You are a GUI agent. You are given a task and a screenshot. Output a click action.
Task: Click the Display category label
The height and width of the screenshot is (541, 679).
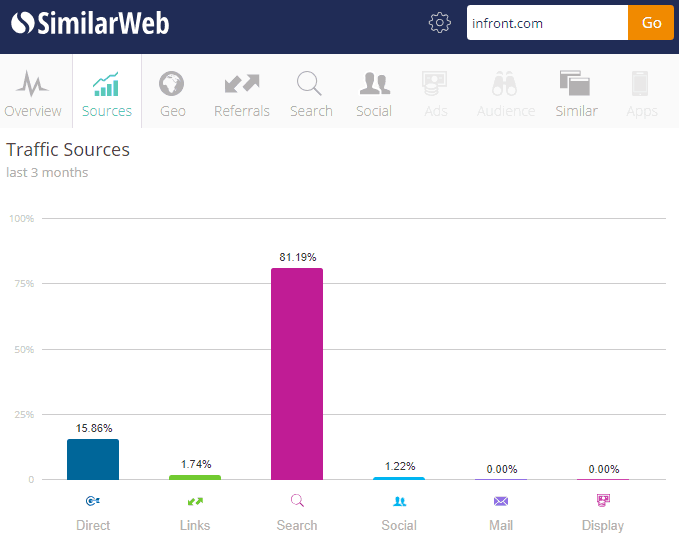pos(603,525)
